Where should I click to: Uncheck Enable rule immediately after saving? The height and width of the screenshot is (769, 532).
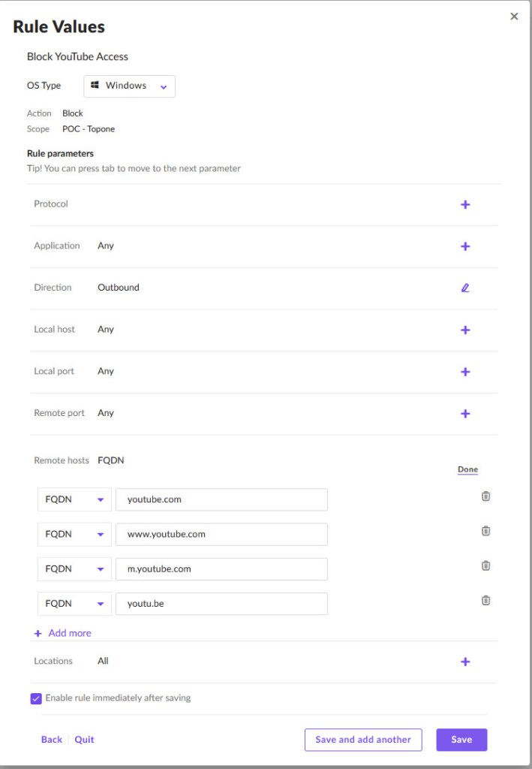point(36,698)
